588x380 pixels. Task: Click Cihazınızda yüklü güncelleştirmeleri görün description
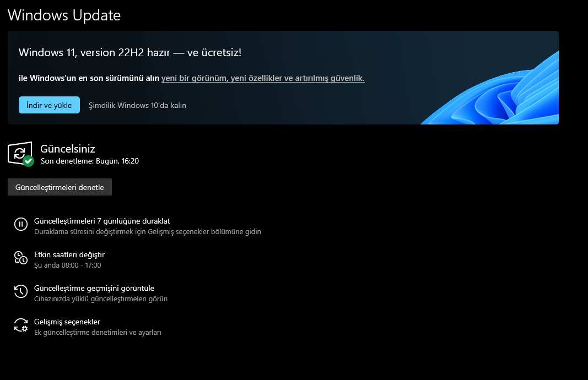101,299
